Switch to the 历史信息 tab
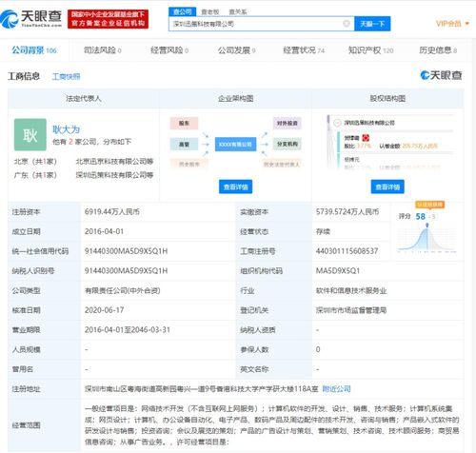Screen dimensions: 476x453 (438, 50)
